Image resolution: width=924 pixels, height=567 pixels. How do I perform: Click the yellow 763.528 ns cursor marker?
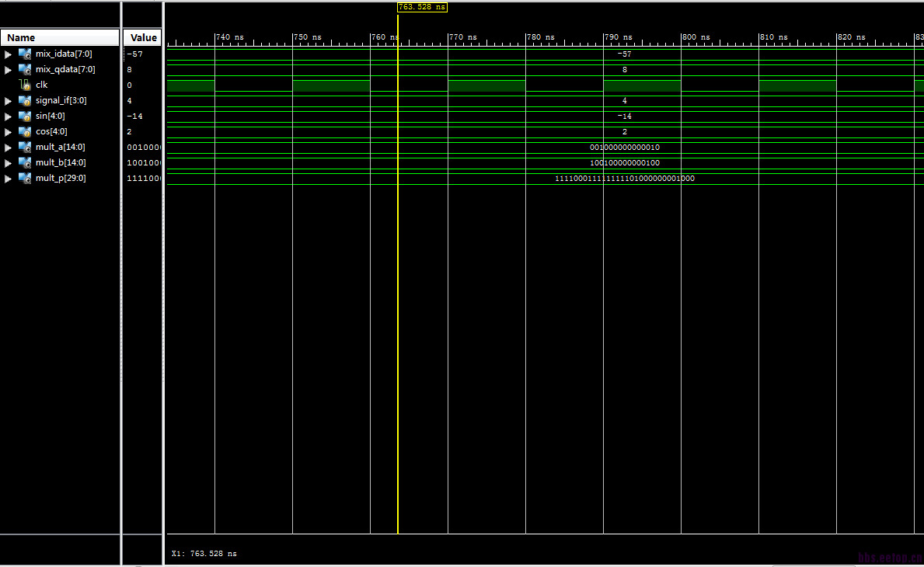click(422, 7)
